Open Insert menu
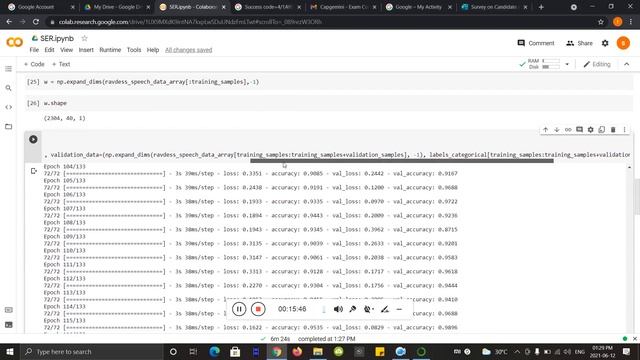 tap(86, 50)
